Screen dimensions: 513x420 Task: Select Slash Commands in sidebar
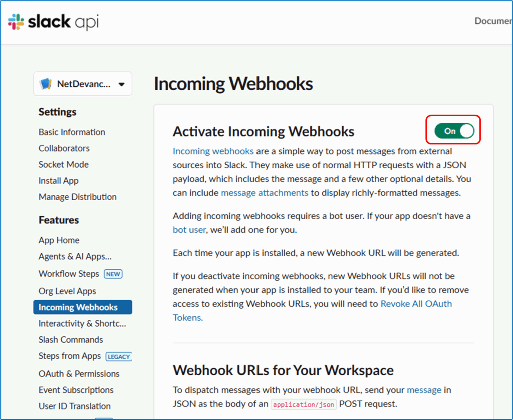(71, 340)
